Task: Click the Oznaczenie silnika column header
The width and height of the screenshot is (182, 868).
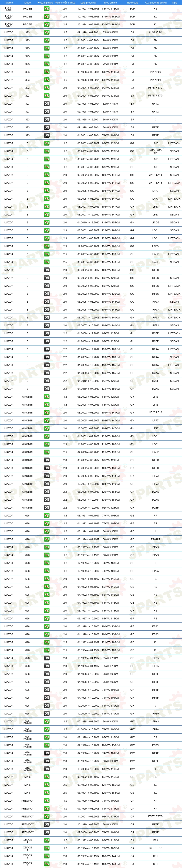Action: point(156,2)
